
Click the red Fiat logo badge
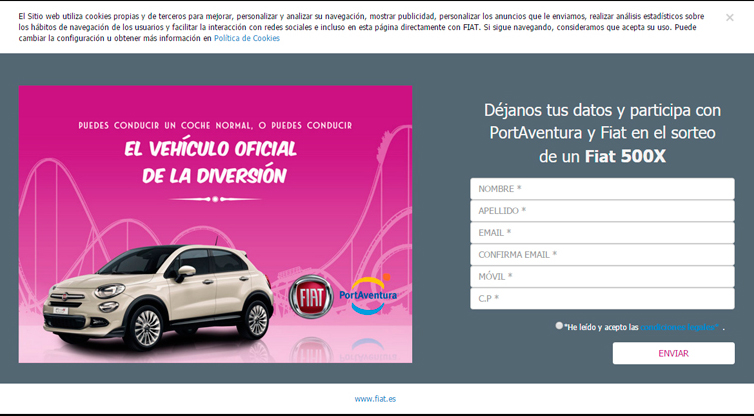pos(310,296)
